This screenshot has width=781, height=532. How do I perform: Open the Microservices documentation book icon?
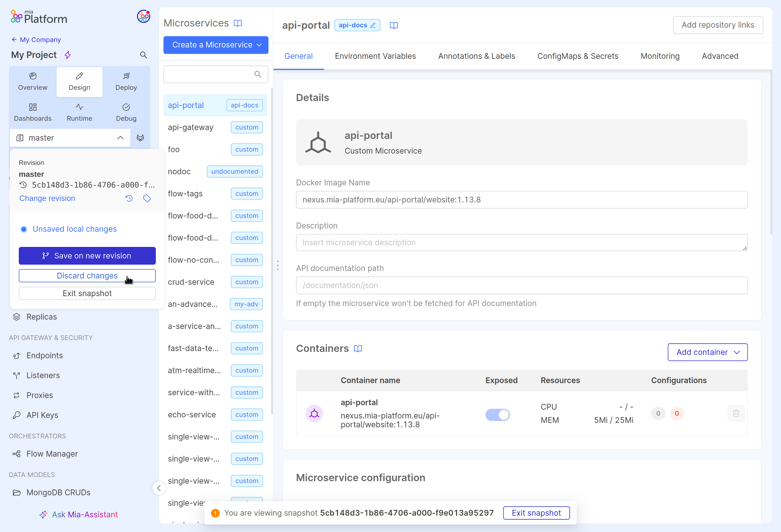tap(238, 23)
